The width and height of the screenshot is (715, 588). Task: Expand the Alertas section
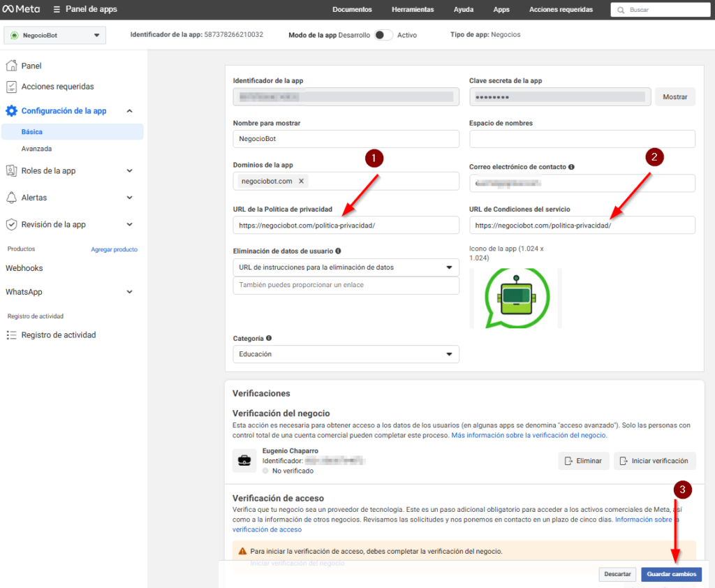tap(129, 198)
